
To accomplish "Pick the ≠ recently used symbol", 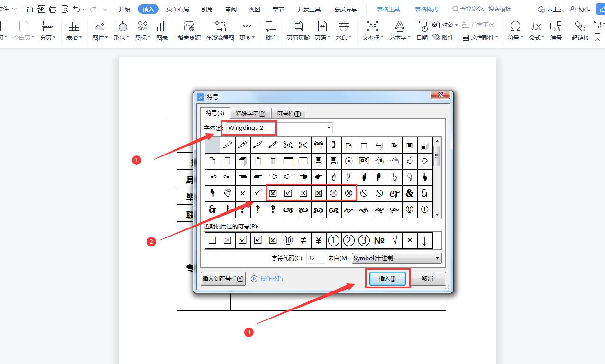I will click(303, 240).
